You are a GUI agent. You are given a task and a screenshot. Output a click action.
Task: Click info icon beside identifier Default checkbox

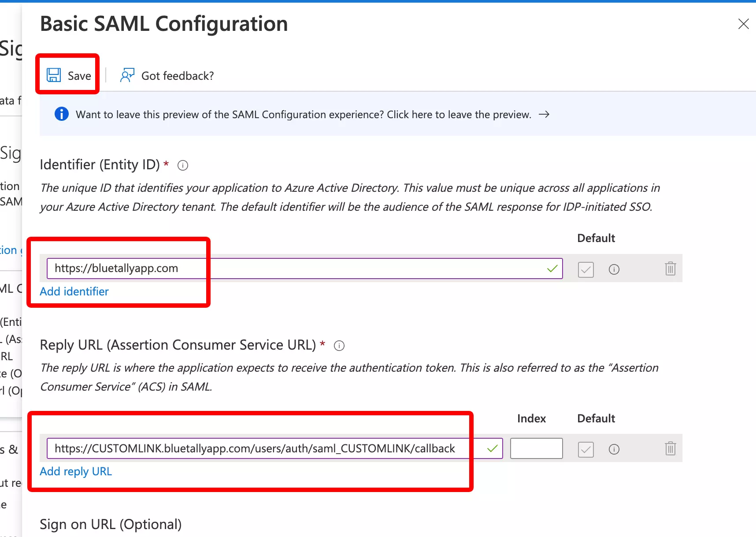coord(614,269)
